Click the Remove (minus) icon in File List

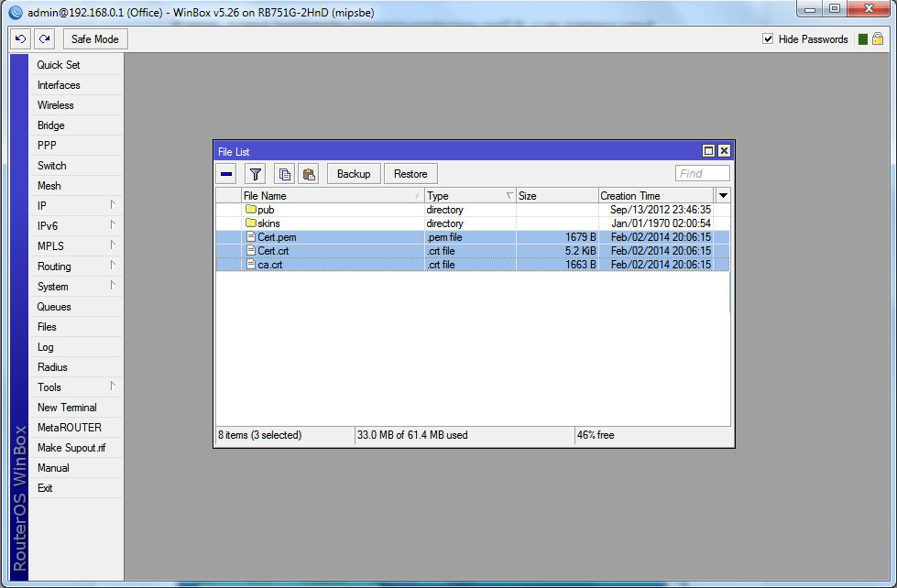227,174
